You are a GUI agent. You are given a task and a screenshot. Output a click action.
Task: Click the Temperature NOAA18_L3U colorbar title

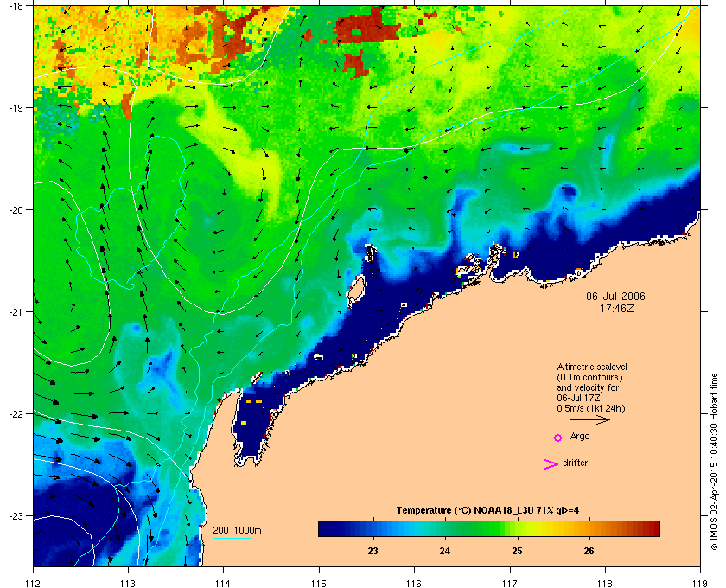pyautogui.click(x=487, y=511)
